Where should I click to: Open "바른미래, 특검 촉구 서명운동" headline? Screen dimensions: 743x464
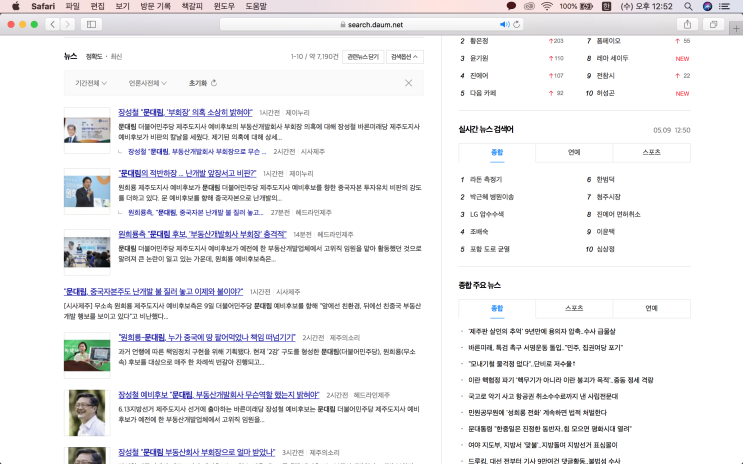coord(545,347)
